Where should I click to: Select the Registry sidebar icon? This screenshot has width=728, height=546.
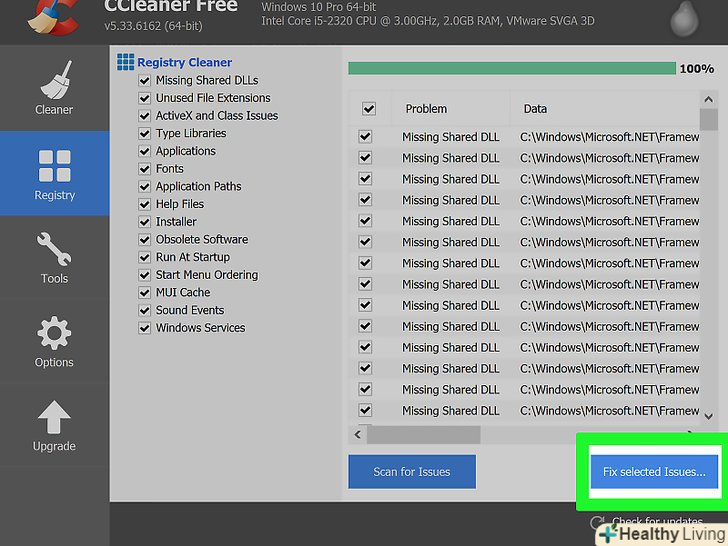(x=55, y=166)
